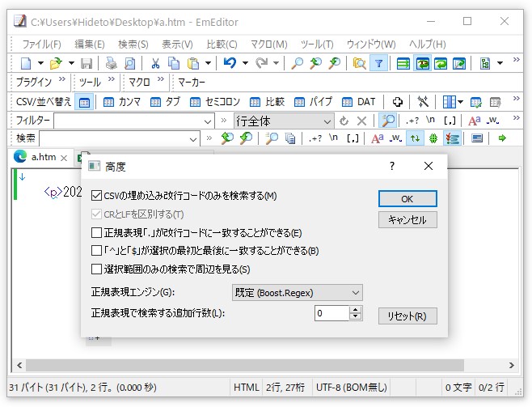Click the CSV Semicolon mode button
The height and width of the screenshot is (407, 532).
tap(215, 102)
